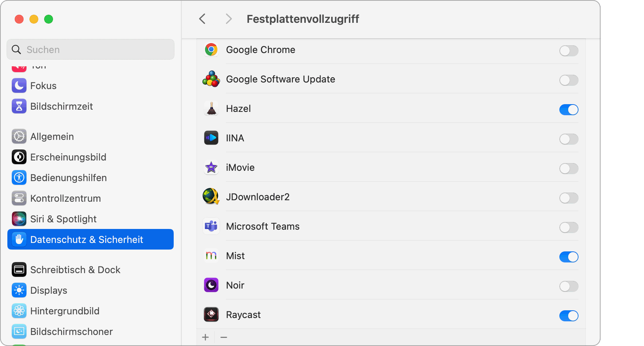The height and width of the screenshot is (346, 644).
Task: Disable Hazel full disk access
Action: pos(569,110)
